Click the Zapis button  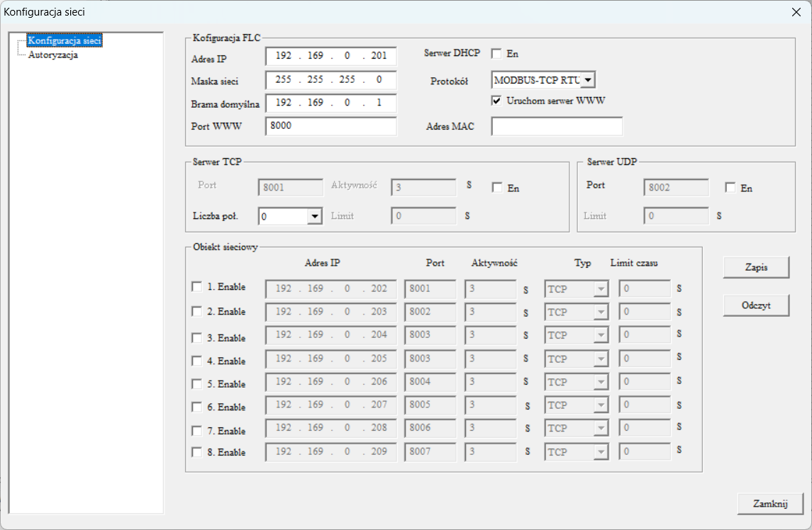point(756,268)
